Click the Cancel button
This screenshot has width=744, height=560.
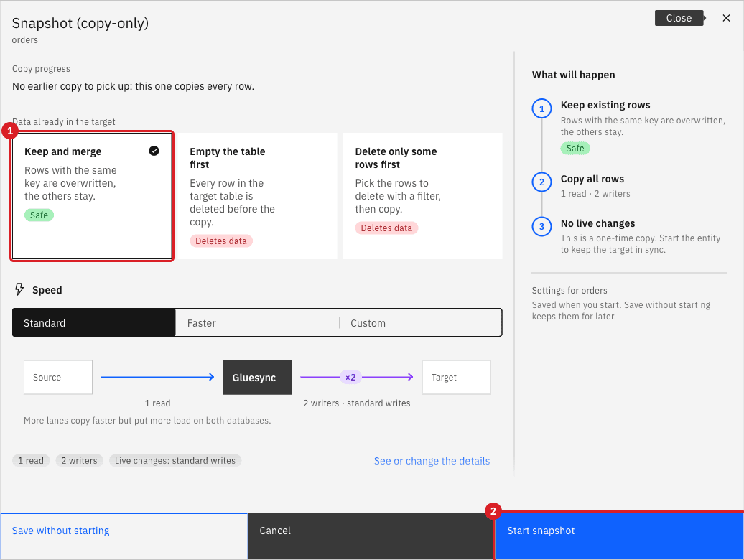371,536
